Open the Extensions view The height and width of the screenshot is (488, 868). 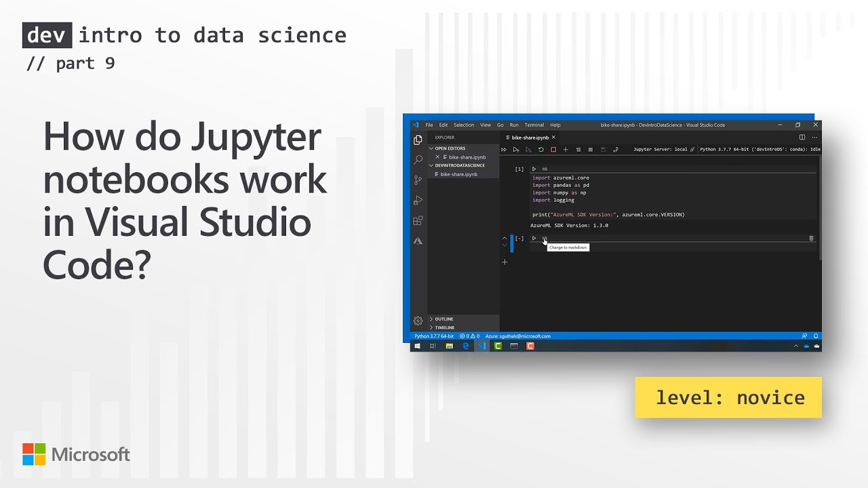[418, 221]
